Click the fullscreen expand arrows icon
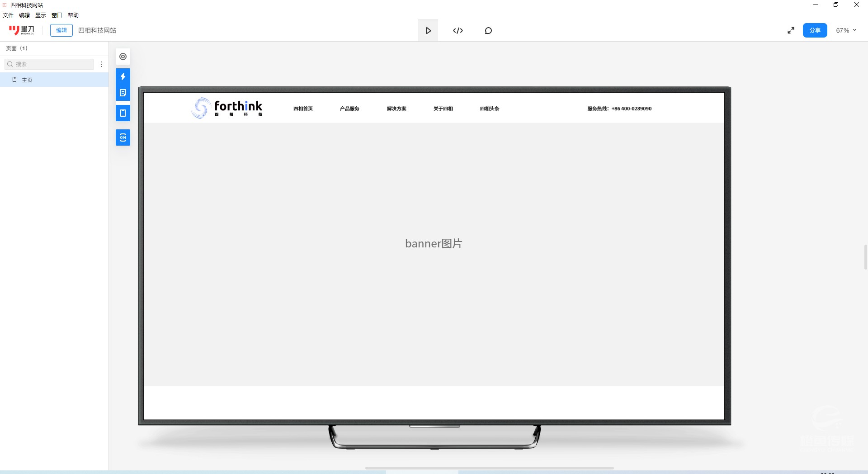This screenshot has height=474, width=868. (791, 30)
